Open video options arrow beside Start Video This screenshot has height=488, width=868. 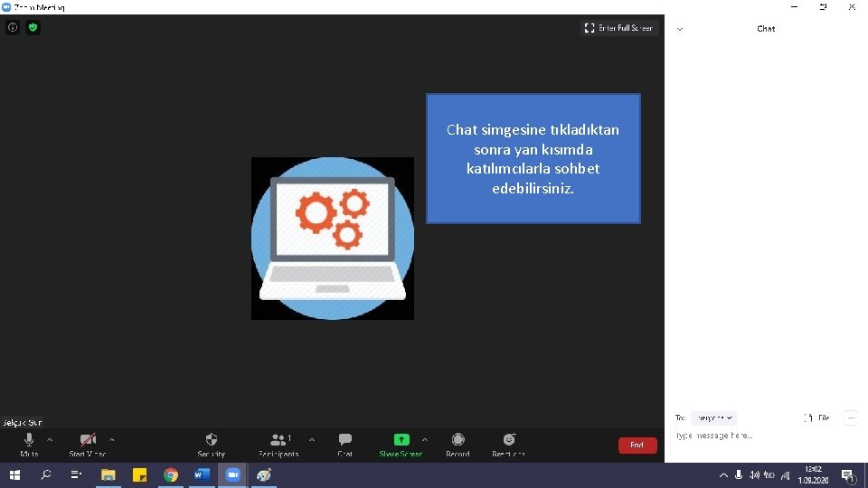tap(112, 440)
